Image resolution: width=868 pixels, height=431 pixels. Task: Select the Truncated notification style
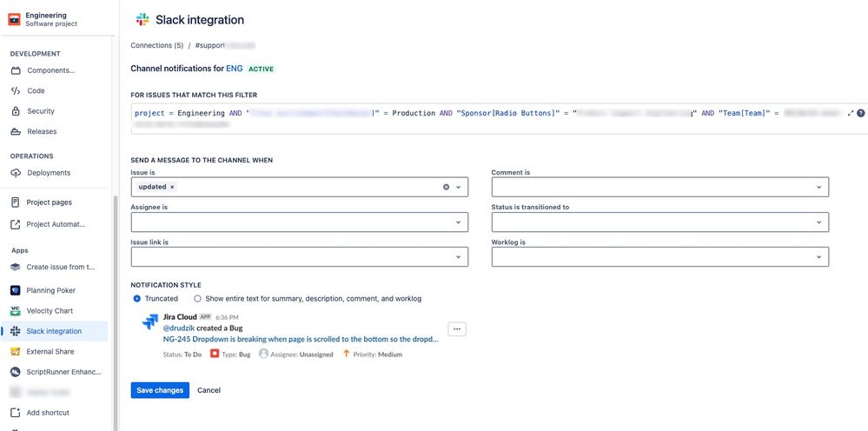tap(136, 299)
